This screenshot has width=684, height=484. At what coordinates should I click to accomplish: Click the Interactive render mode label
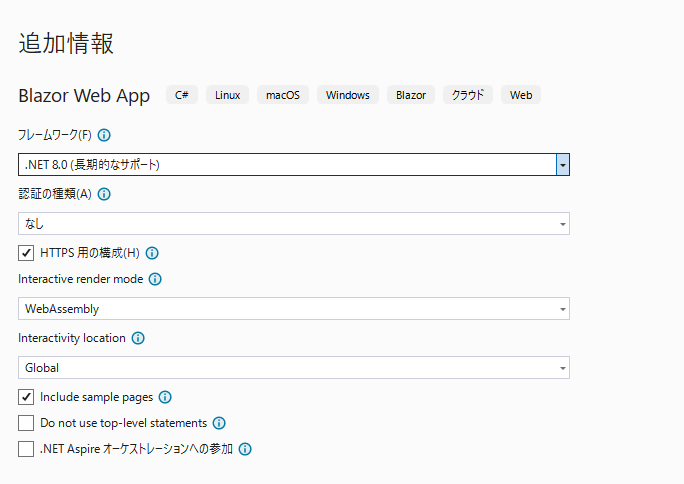click(x=81, y=279)
